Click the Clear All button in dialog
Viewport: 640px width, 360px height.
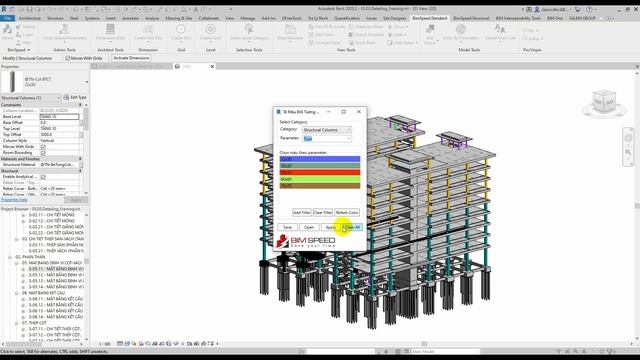tap(352, 227)
